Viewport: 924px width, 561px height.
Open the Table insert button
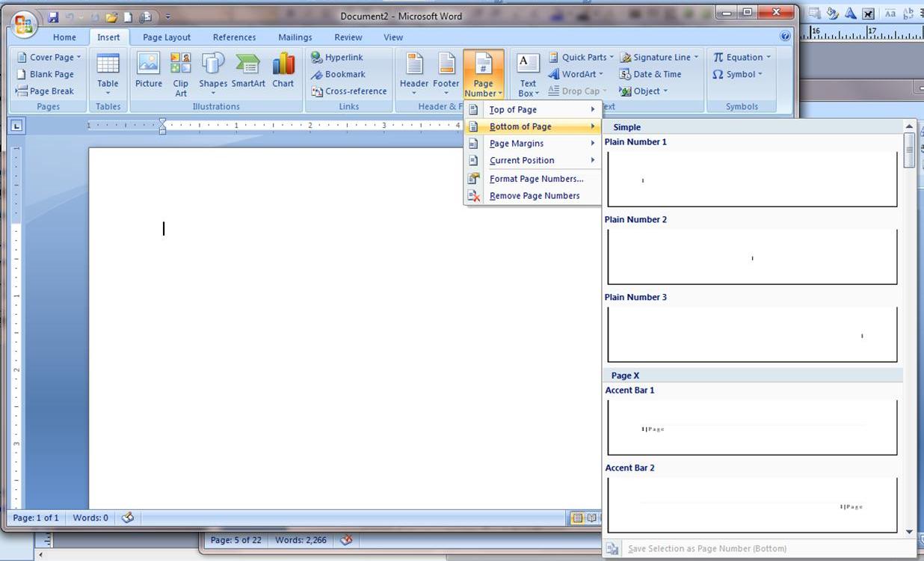[x=108, y=74]
